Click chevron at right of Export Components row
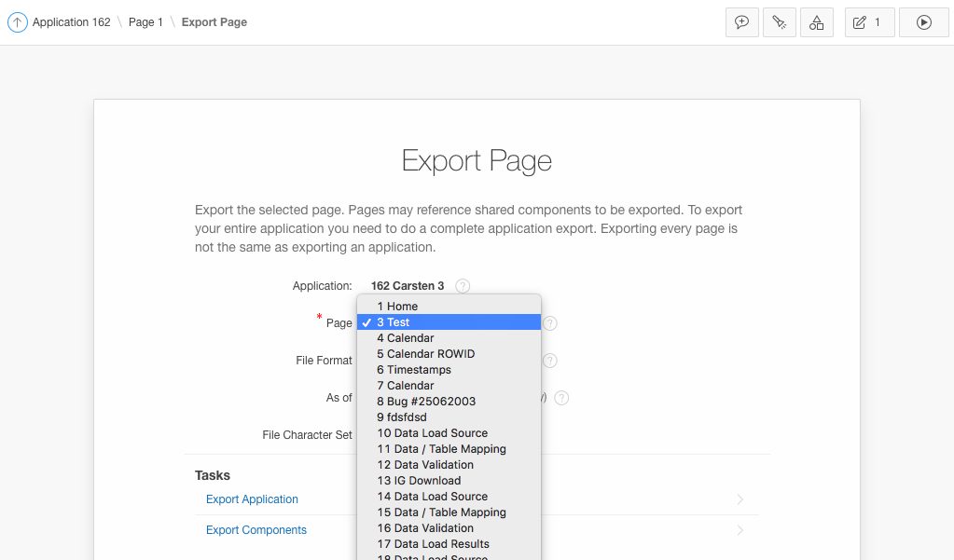954x560 pixels. tap(740, 530)
